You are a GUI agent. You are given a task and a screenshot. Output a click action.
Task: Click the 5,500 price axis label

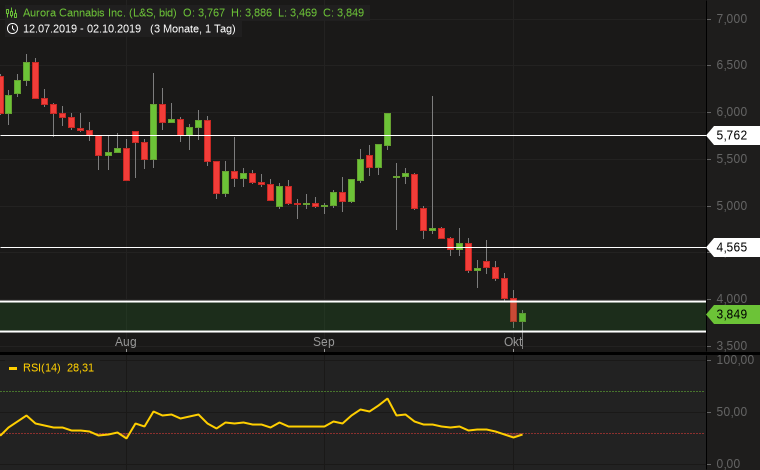click(x=732, y=159)
